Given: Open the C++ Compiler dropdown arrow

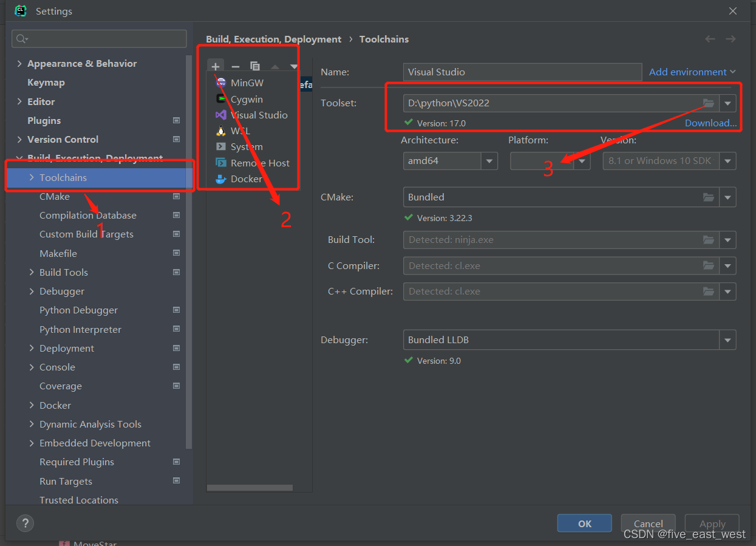Looking at the screenshot, I should coord(727,292).
